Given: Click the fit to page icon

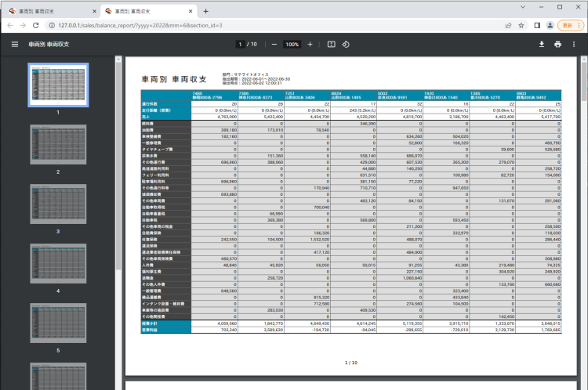Looking at the screenshot, I should tap(331, 45).
